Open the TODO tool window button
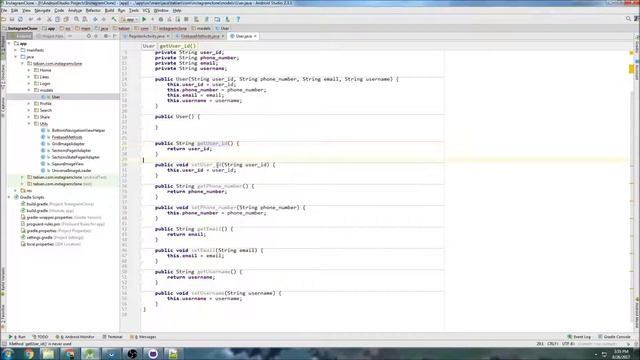Viewport: 640px width, 360px height. click(40, 337)
